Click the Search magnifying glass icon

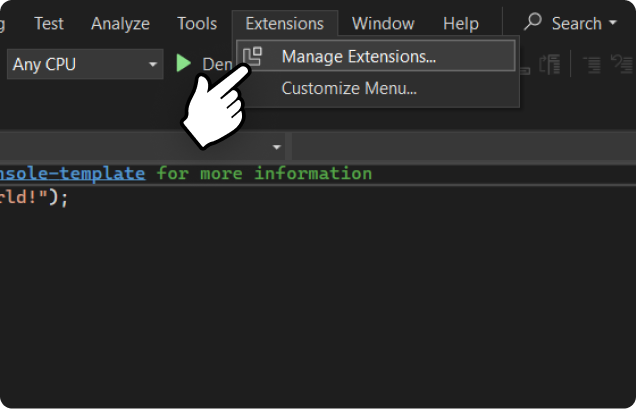click(534, 23)
